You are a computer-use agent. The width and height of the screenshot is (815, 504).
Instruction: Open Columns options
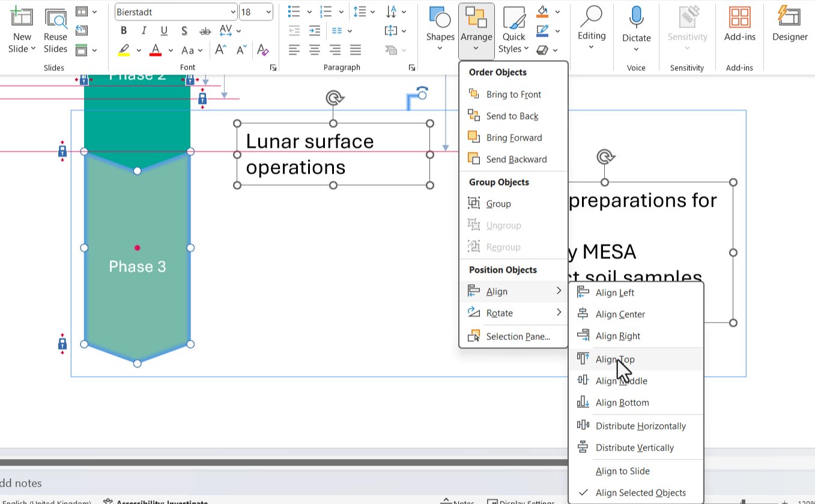coord(342,31)
